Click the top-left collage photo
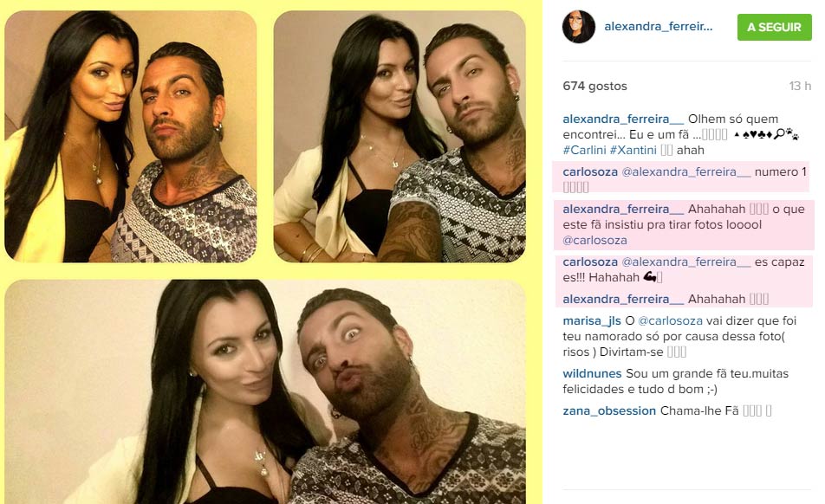 click(131, 137)
